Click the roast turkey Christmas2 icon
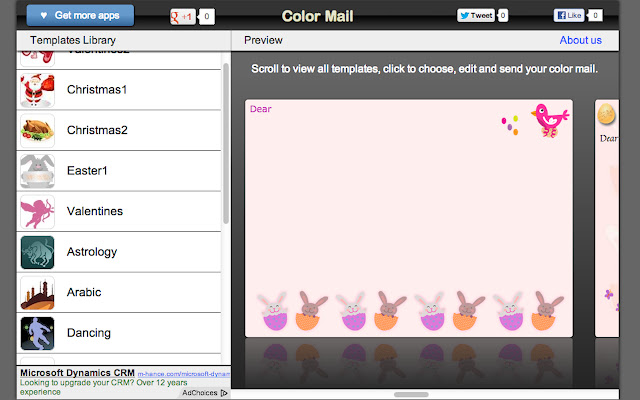This screenshot has width=640, height=400. pyautogui.click(x=37, y=131)
